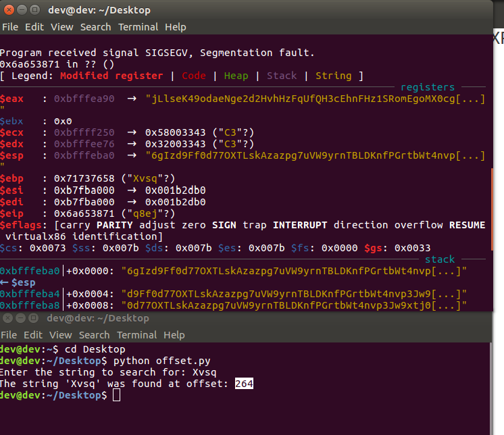The width and height of the screenshot is (504, 435).
Task: Click the $eflags register label
Action: tap(21, 225)
